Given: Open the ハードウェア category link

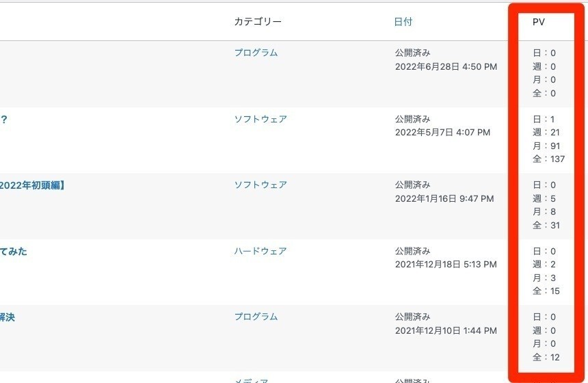Looking at the screenshot, I should click(260, 251).
